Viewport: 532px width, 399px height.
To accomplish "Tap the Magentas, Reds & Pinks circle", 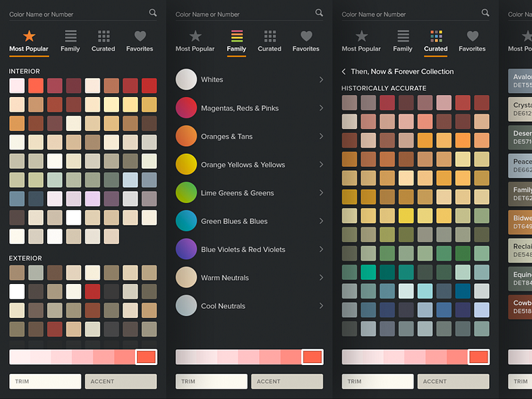I will click(x=186, y=108).
